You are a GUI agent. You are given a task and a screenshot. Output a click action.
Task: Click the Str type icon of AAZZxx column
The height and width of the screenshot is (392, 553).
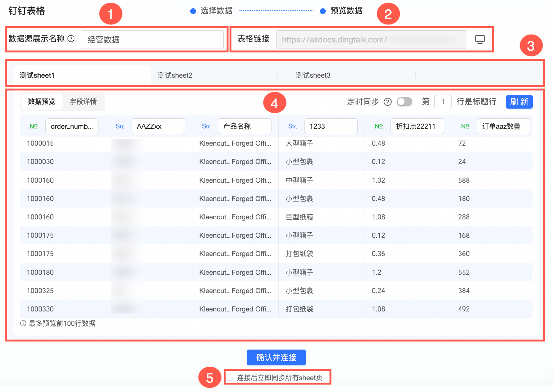tap(120, 126)
